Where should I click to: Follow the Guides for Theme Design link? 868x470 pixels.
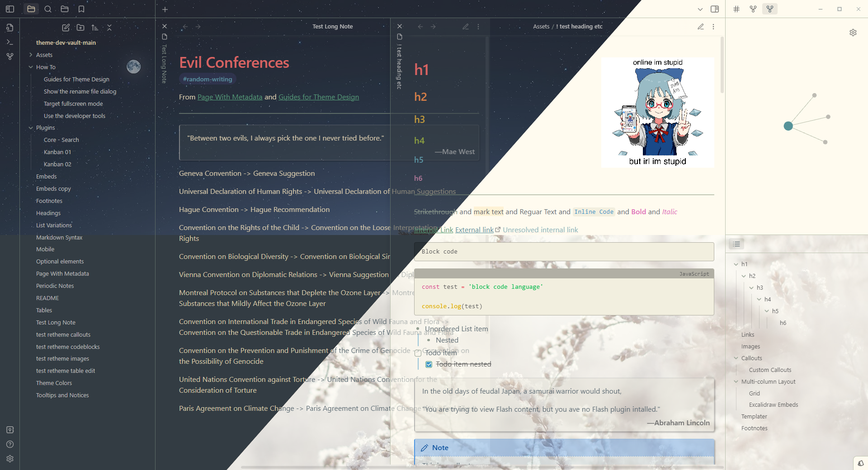[319, 97]
